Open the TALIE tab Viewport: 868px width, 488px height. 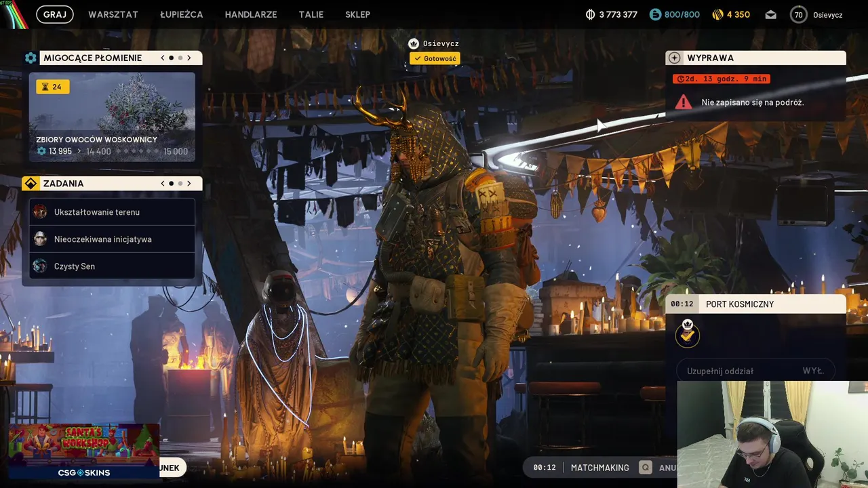point(311,14)
